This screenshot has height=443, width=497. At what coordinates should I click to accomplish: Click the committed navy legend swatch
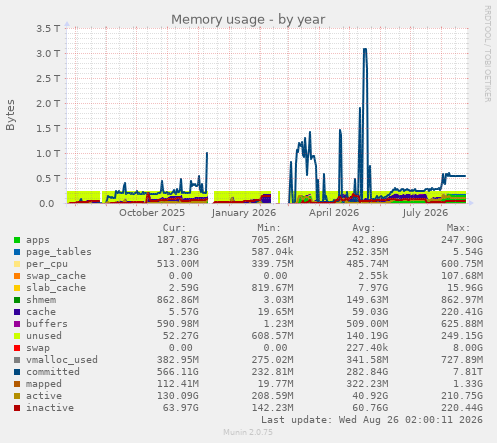[17, 372]
